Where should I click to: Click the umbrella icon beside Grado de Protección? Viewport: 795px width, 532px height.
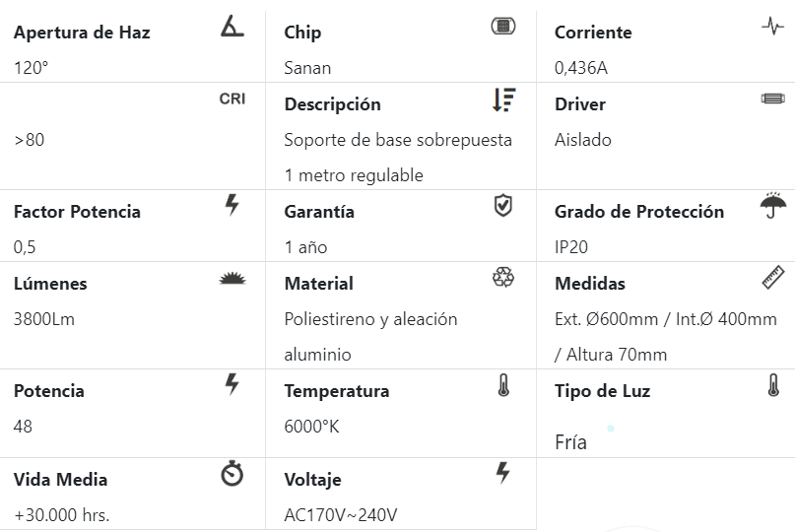[773, 205]
